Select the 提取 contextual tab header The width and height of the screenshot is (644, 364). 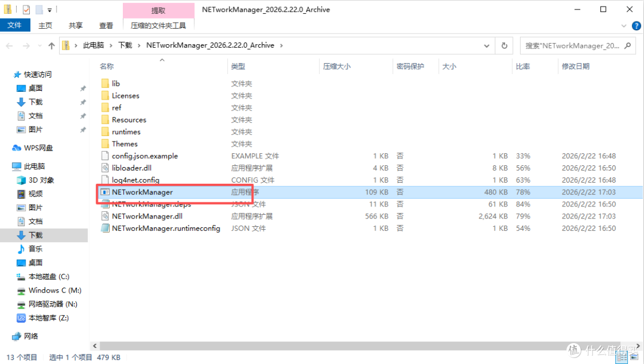click(158, 10)
